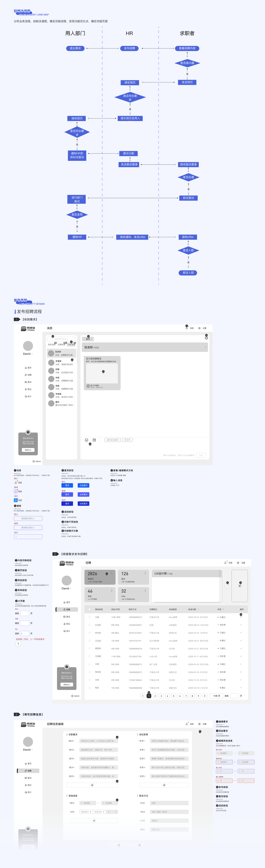Go to page 2 in pagination
The height and width of the screenshot is (868, 265).
tap(155, 696)
